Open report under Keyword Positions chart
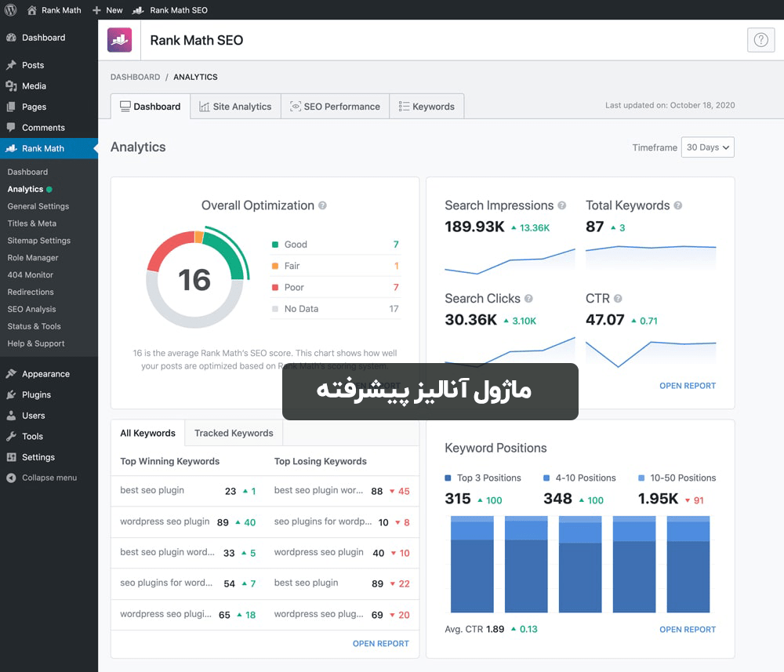This screenshot has width=784, height=672. click(687, 630)
